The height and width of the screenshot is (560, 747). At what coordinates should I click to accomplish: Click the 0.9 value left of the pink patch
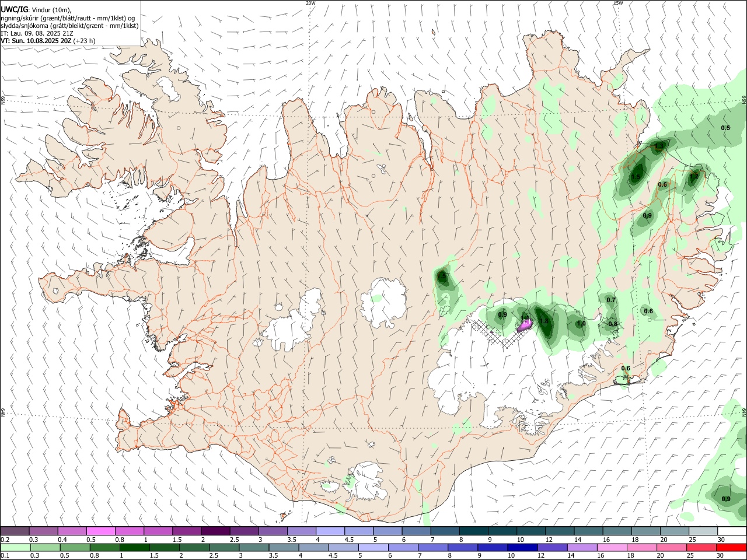[502, 314]
